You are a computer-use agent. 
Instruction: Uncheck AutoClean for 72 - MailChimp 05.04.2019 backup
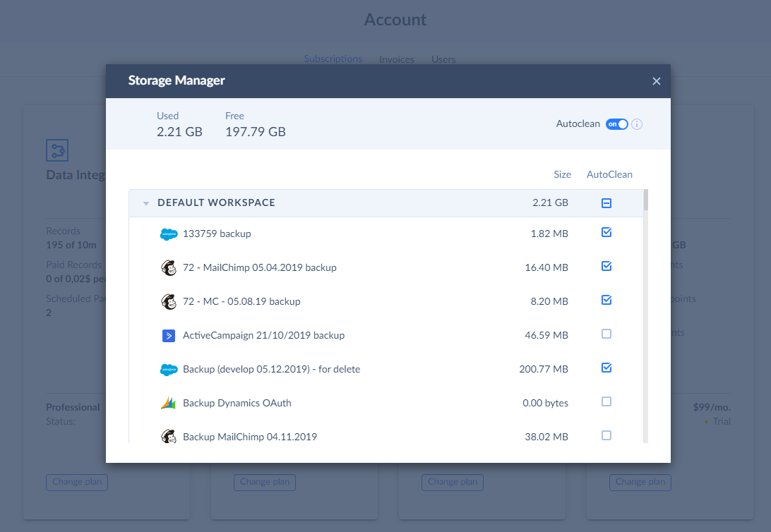[606, 266]
